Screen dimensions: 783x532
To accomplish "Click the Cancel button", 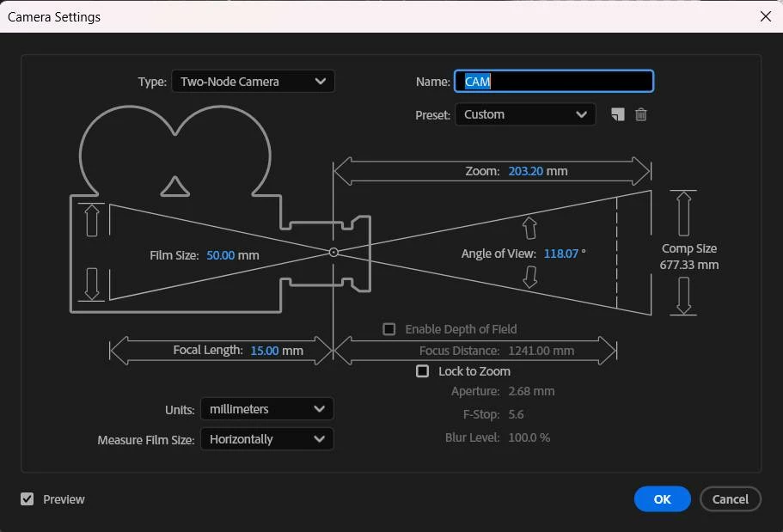I will pyautogui.click(x=730, y=499).
